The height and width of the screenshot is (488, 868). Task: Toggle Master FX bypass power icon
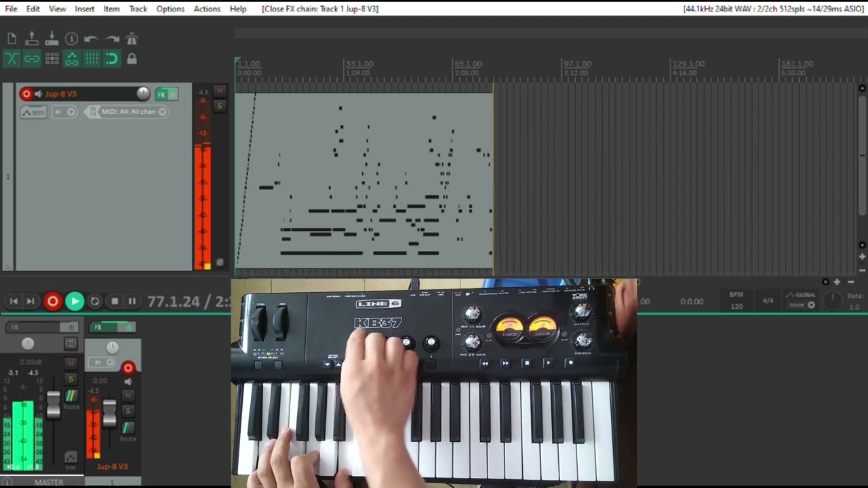[x=71, y=327]
